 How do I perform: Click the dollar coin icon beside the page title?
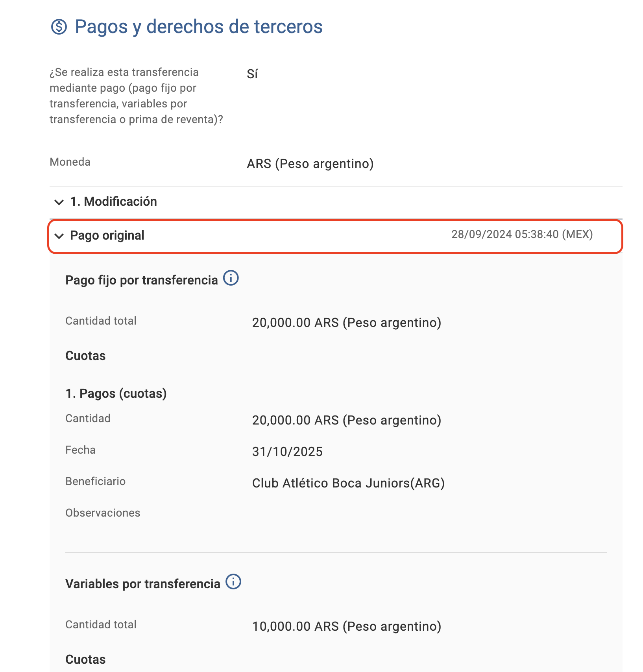(x=59, y=27)
